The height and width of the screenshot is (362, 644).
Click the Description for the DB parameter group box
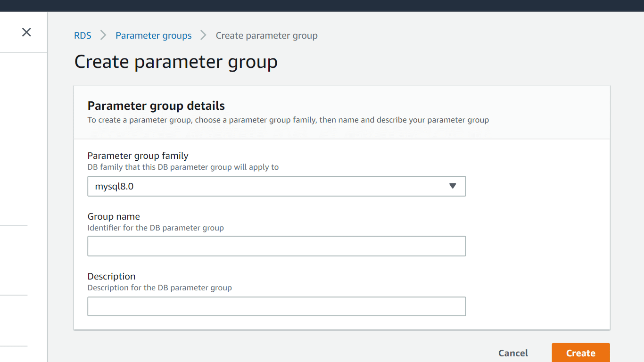click(276, 306)
